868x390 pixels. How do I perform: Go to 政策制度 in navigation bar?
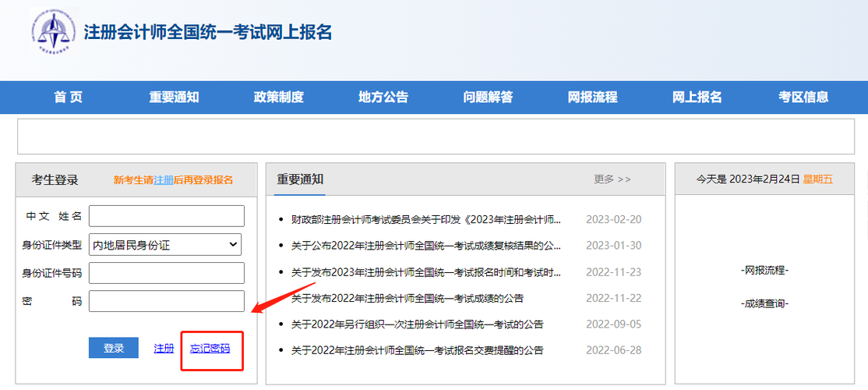(x=278, y=97)
